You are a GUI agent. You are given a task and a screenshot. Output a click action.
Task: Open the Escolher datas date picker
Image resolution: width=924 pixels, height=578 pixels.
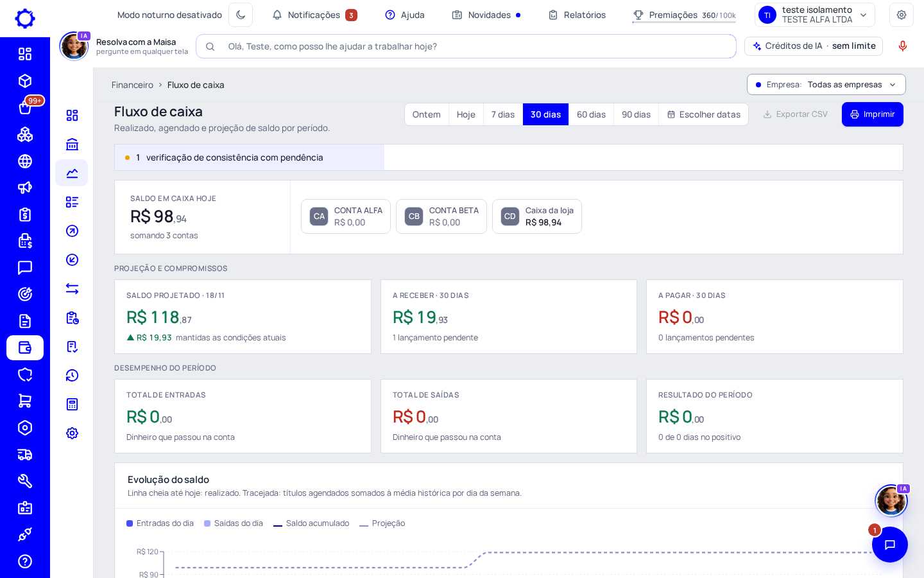(704, 114)
